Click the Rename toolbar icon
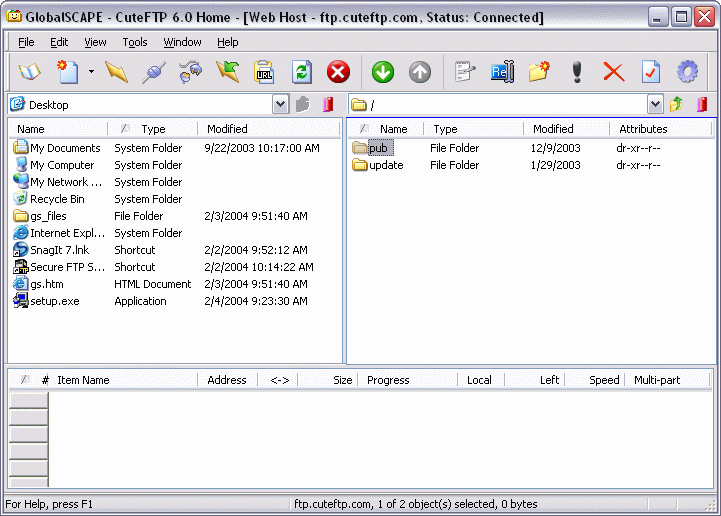The width and height of the screenshot is (721, 516). click(501, 72)
